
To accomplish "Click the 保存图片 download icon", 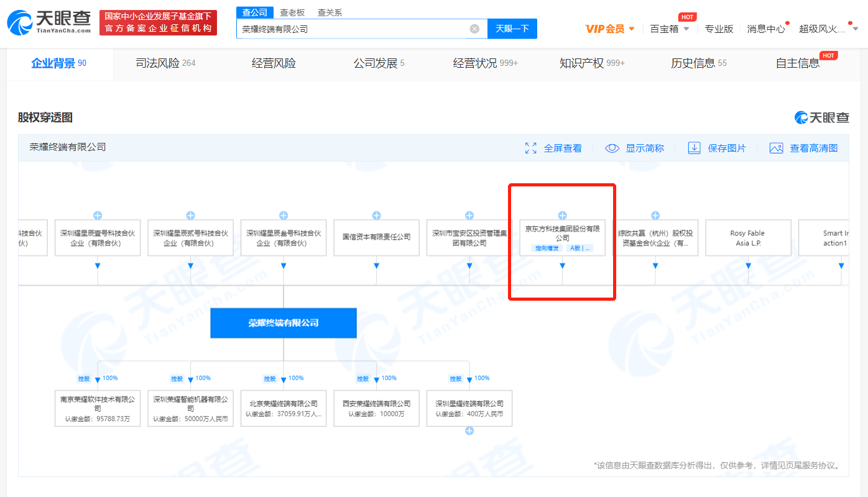I will [x=694, y=148].
